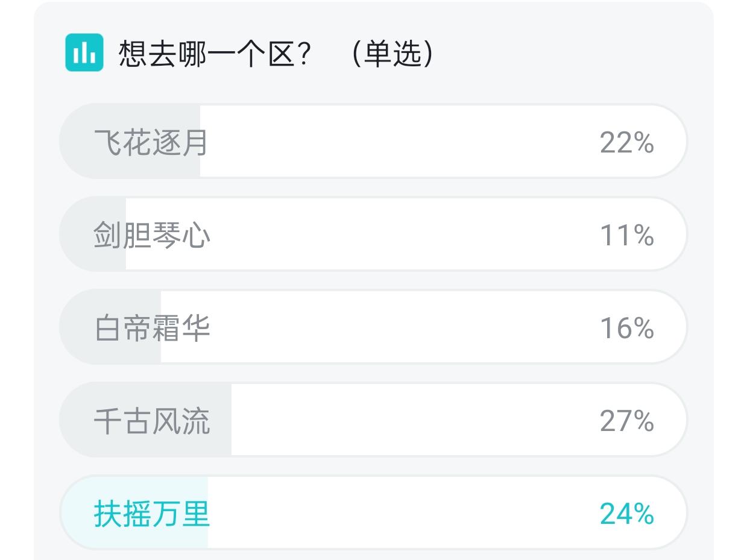Select the 飞花逐月 poll option
The image size is (747, 560).
(x=373, y=142)
